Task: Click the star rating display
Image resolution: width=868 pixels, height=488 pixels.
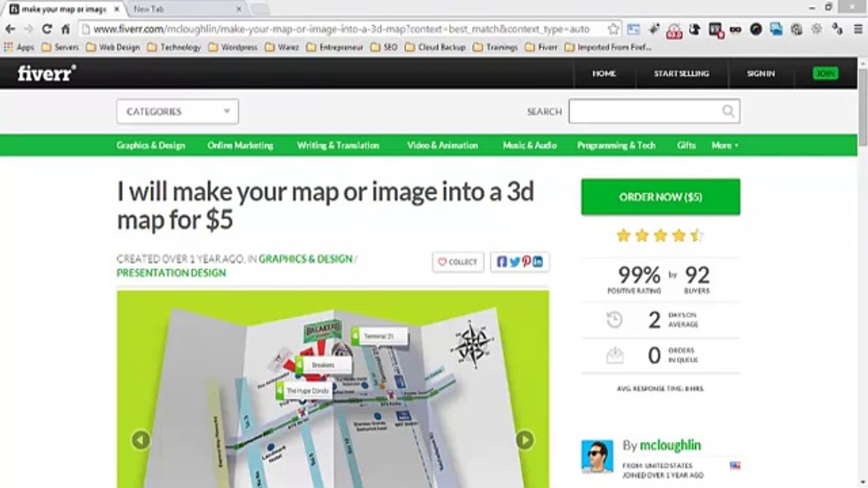Action: (660, 236)
